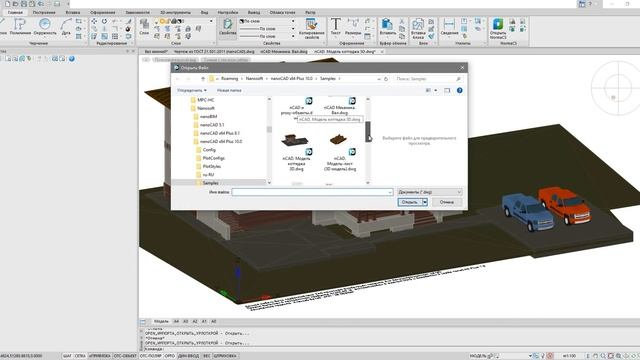
Task: Toggle ОТС-ОБЪЕКТ tracking in status bar
Action: coord(125,356)
